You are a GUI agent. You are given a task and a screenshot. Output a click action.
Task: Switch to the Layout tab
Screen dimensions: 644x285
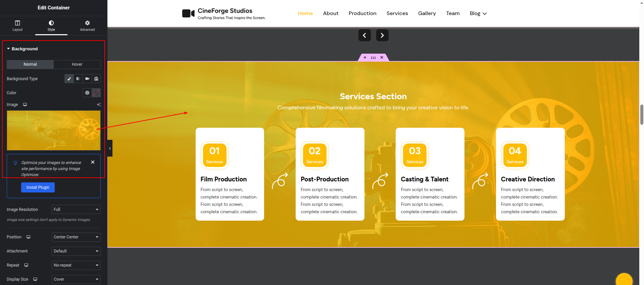17,25
